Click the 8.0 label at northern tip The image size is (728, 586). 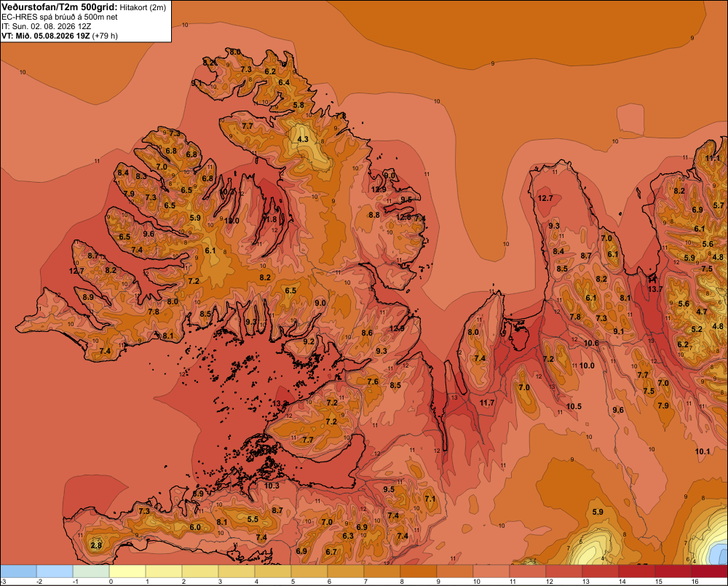[235, 52]
